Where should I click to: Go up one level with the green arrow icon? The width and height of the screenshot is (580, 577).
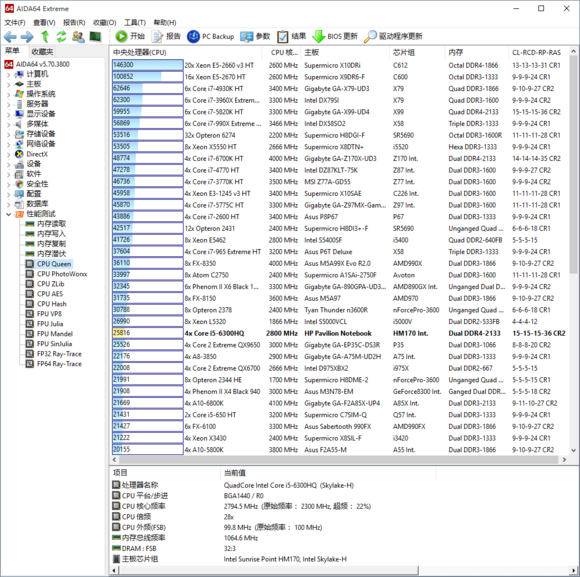45,36
